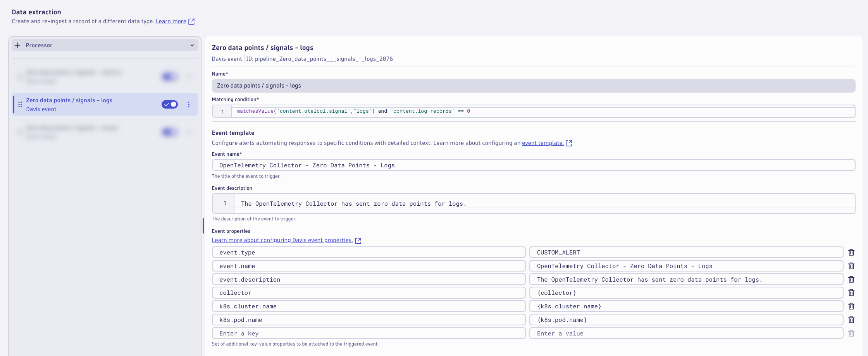
Task: Click the Event name input field
Action: pos(534,165)
